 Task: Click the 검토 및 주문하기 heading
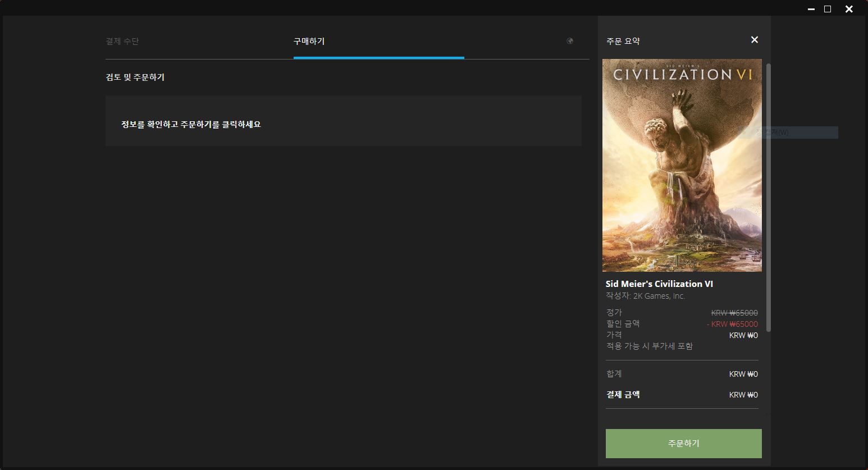point(135,77)
